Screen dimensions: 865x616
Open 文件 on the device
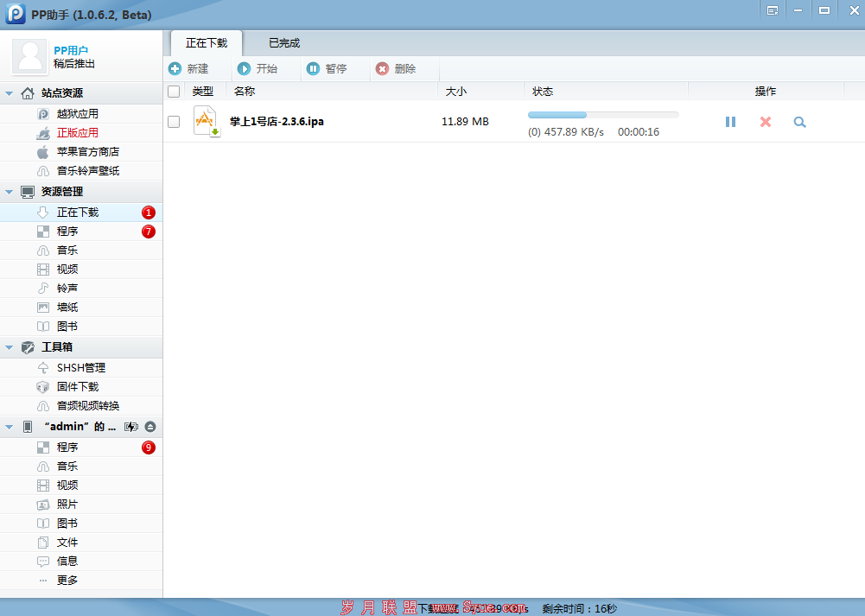[x=81, y=543]
